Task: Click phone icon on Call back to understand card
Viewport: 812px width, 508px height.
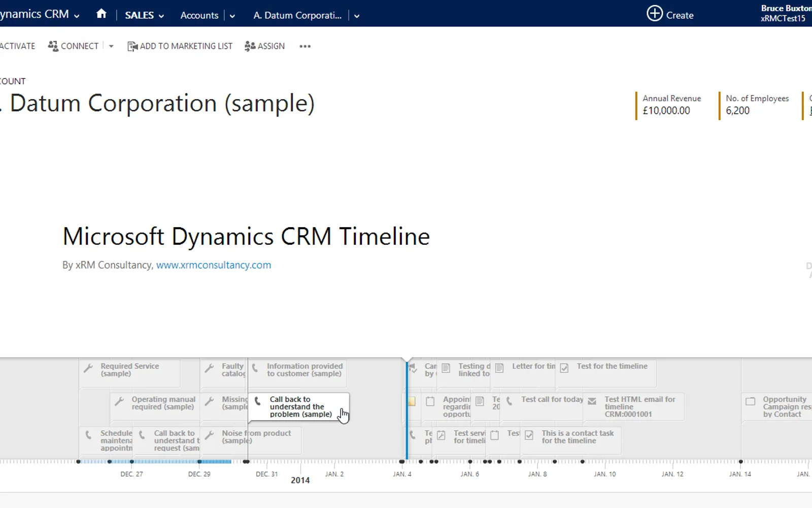Action: pyautogui.click(x=258, y=401)
